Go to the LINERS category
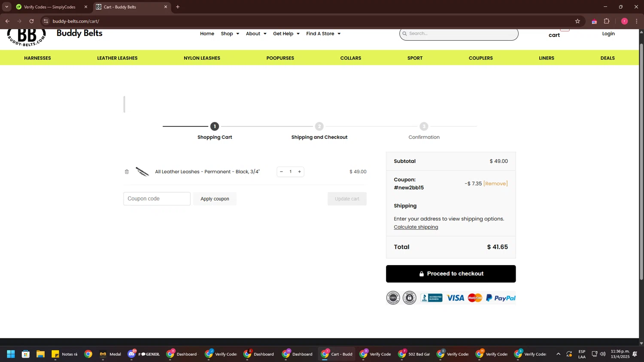Screen dimensions: 644x362 coord(547,58)
